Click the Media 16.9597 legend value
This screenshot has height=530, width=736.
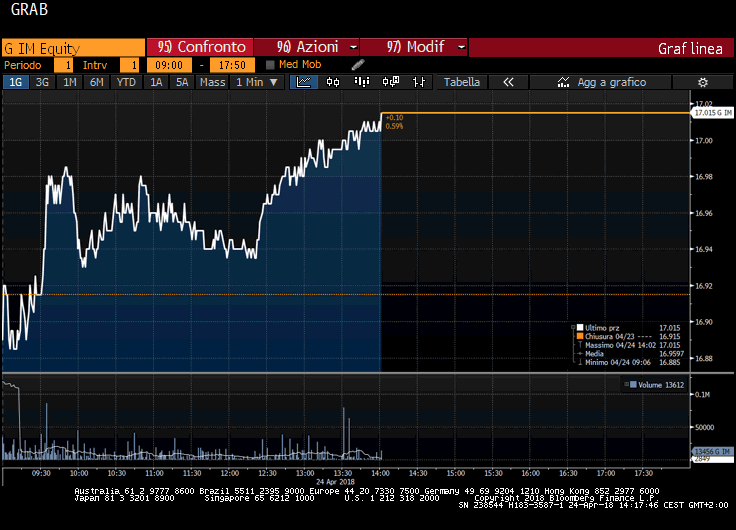click(x=671, y=353)
